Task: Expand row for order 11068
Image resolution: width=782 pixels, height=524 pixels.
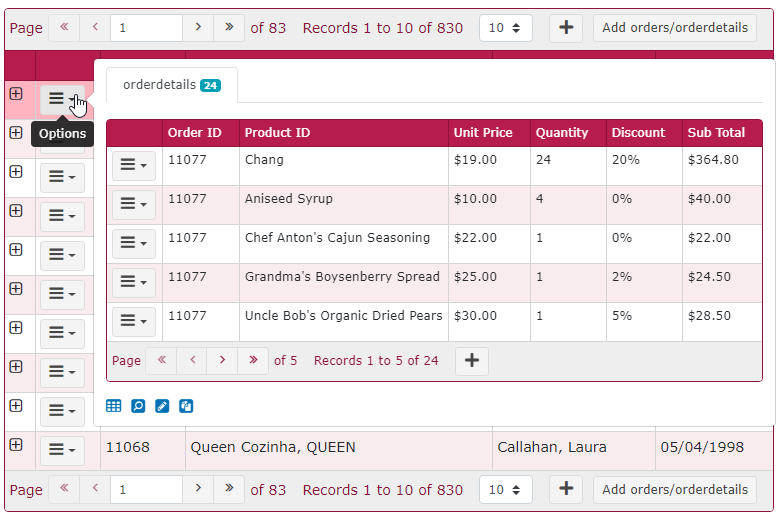Action: (x=16, y=445)
